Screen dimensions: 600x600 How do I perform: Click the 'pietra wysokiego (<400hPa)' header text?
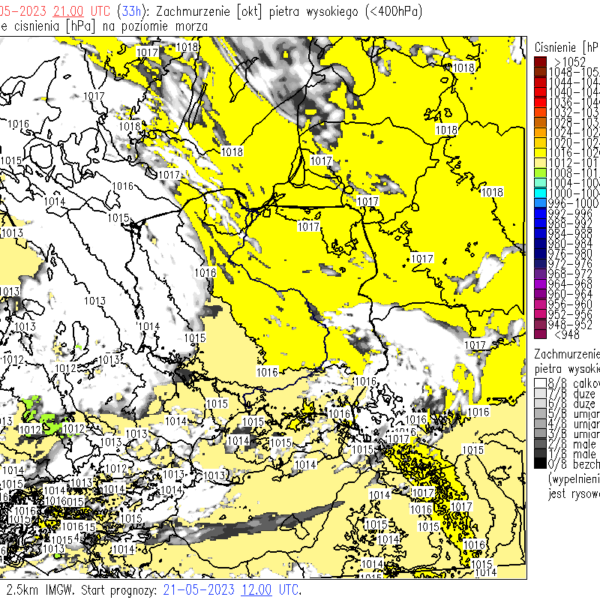click(x=346, y=11)
